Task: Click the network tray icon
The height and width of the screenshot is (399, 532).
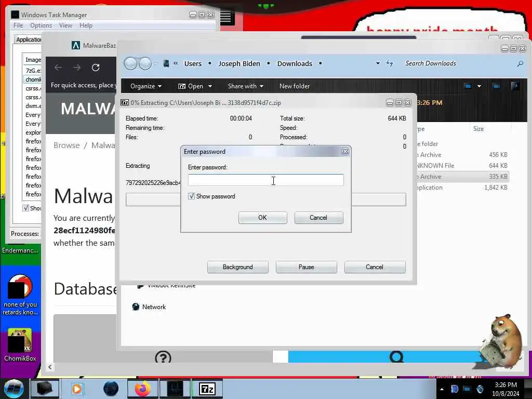Action: click(467, 389)
